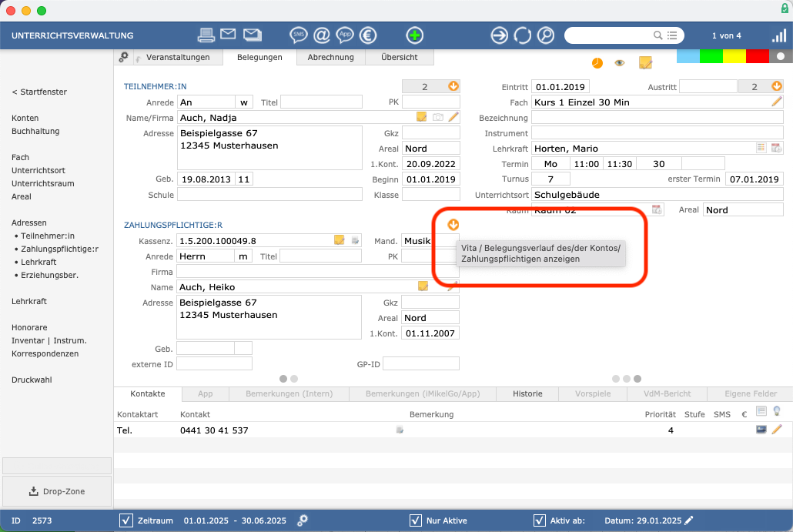Expand the orange arrow next to Austritt
793x532 pixels.
777,86
